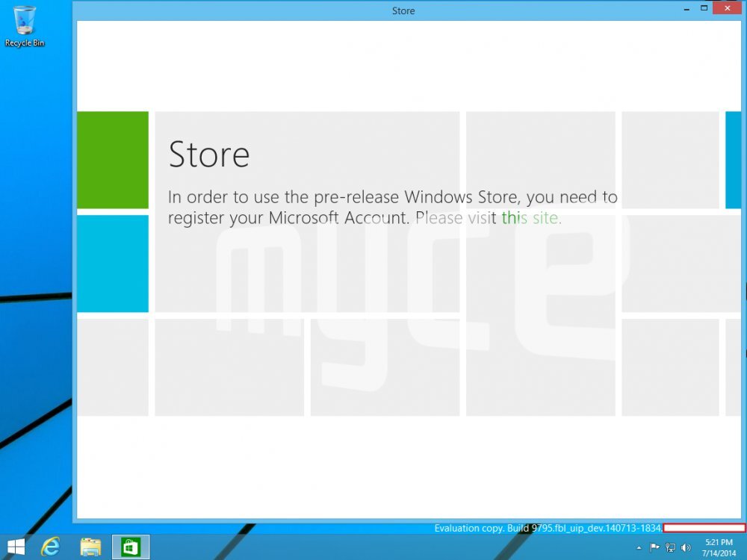747x560 pixels.
Task: Select the cyan tile below the green tile
Action: click(x=112, y=265)
